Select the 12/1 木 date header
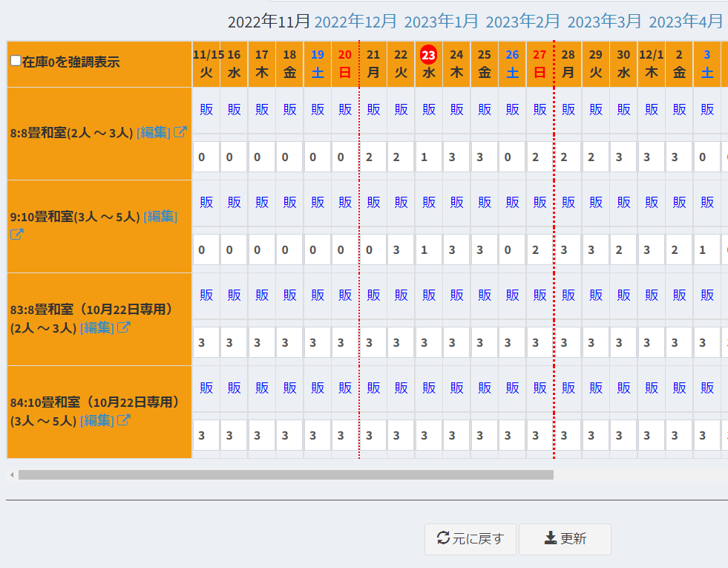728x568 pixels. click(652, 64)
